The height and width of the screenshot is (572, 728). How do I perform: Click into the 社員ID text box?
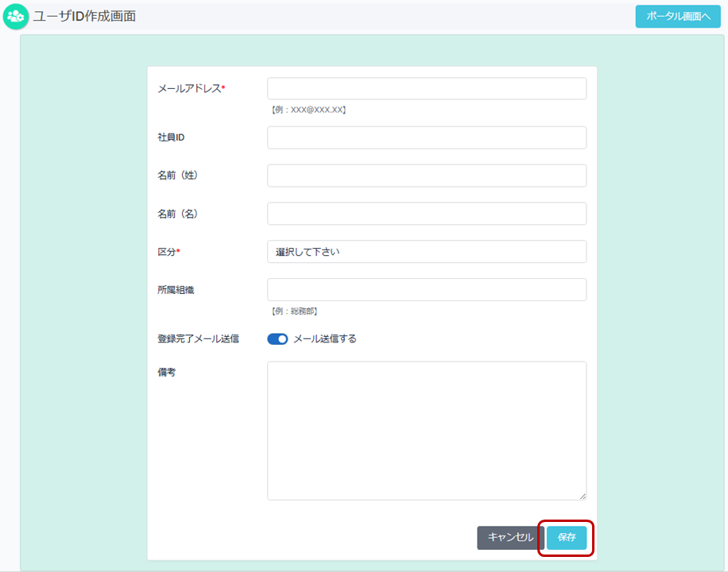point(427,137)
